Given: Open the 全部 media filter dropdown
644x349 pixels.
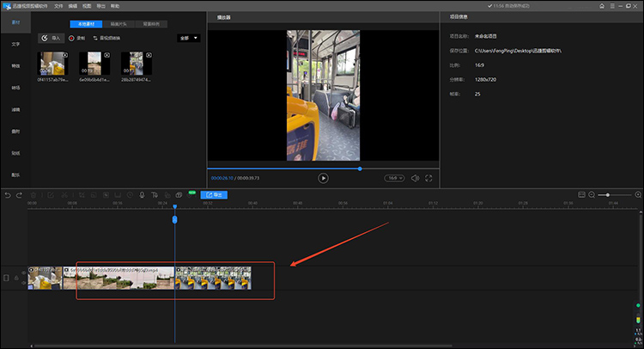Looking at the screenshot, I should pos(189,38).
